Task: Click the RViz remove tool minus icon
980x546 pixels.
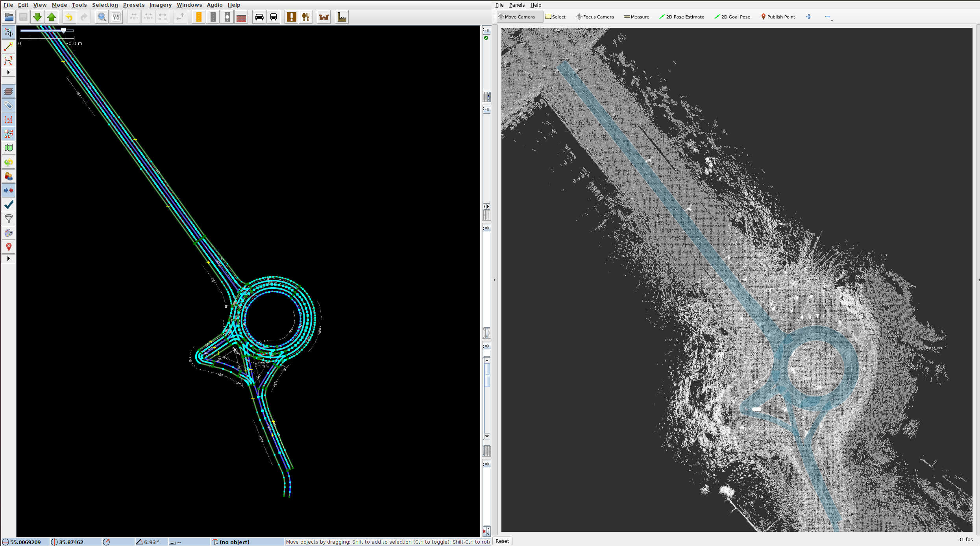Action: click(x=827, y=17)
